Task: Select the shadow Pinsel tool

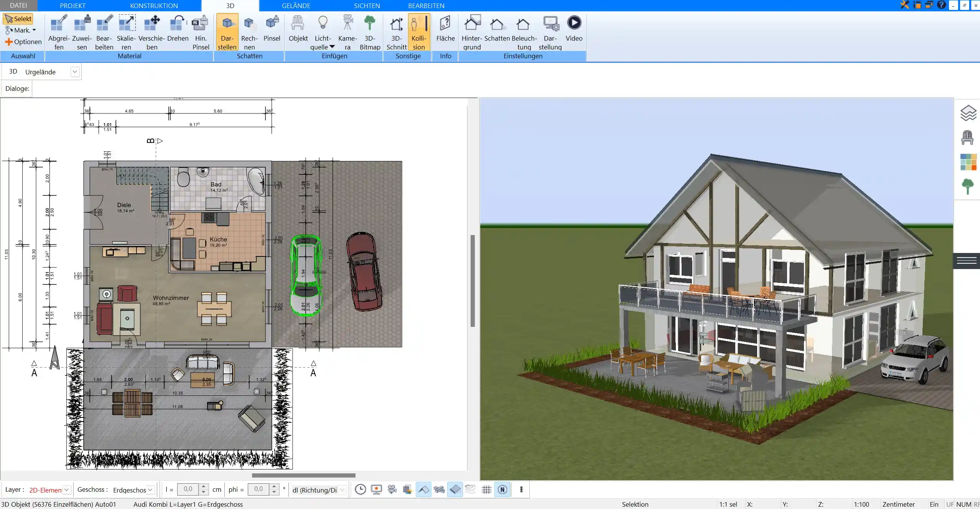Action: tap(272, 28)
